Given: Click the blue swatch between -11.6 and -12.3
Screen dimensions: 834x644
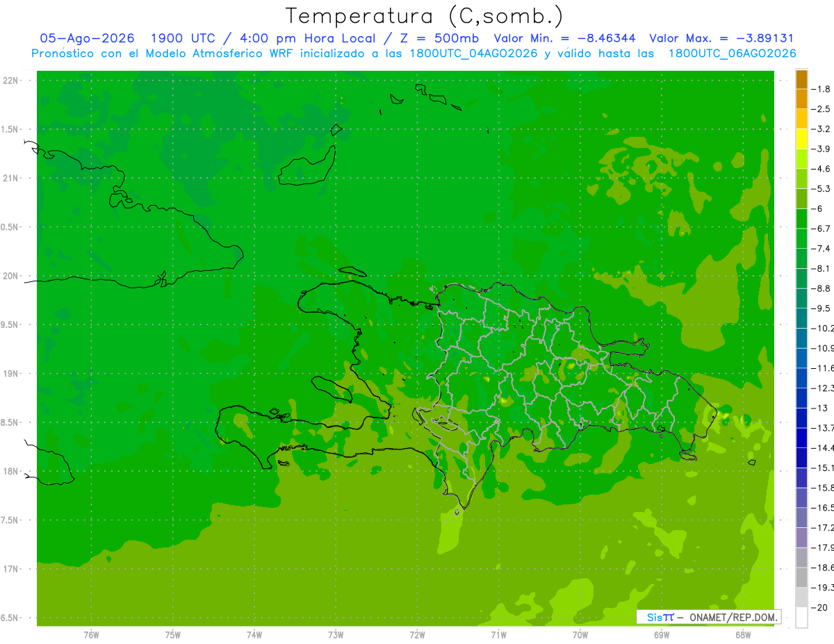Looking at the screenshot, I should 801,378.
